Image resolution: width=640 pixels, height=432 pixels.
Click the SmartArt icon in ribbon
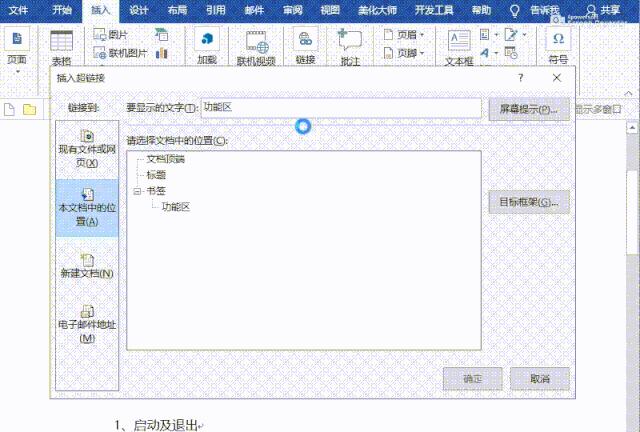[x=162, y=35]
